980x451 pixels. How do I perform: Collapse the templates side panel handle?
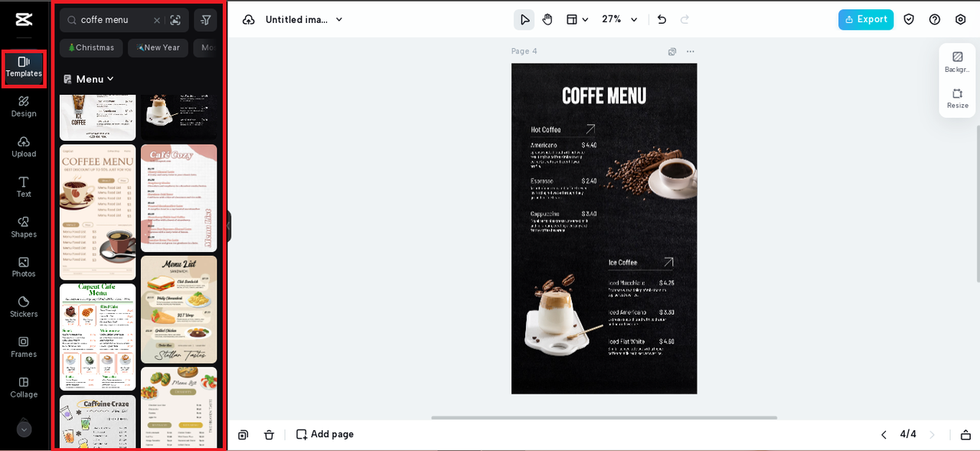click(228, 226)
